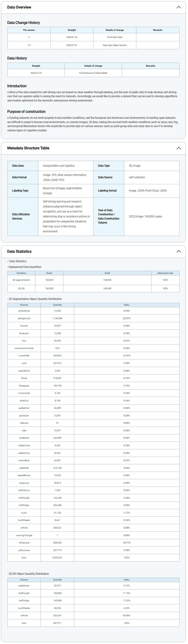Select version 1.1 cell in change history
This screenshot has width=188, height=644.
(29, 37)
